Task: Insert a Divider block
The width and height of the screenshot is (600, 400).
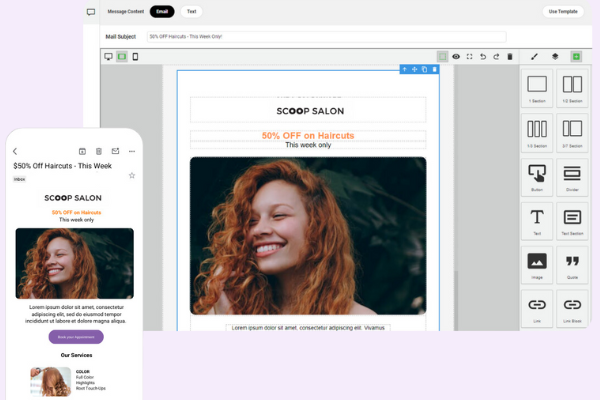Action: pyautogui.click(x=572, y=176)
